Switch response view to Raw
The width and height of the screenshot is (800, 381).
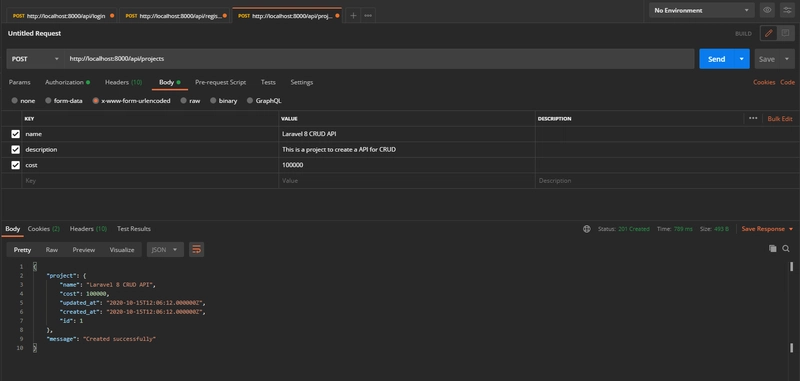52,250
